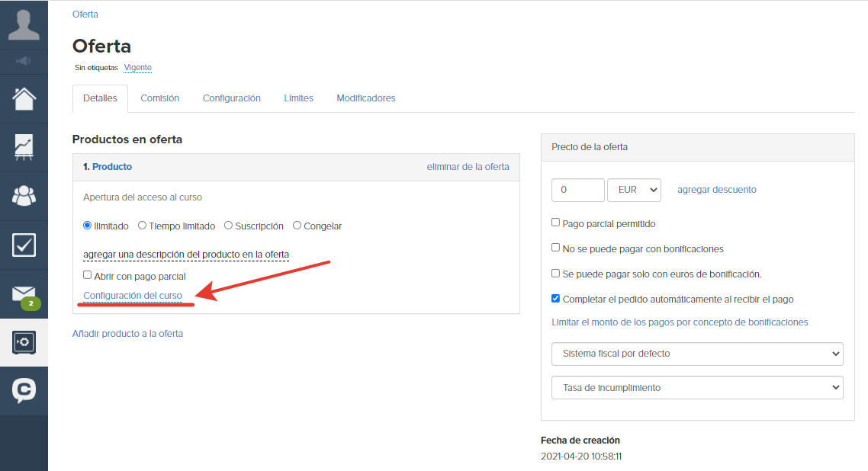
Task: Expand Sistema fiscal por defecto dropdown
Action: click(x=697, y=354)
